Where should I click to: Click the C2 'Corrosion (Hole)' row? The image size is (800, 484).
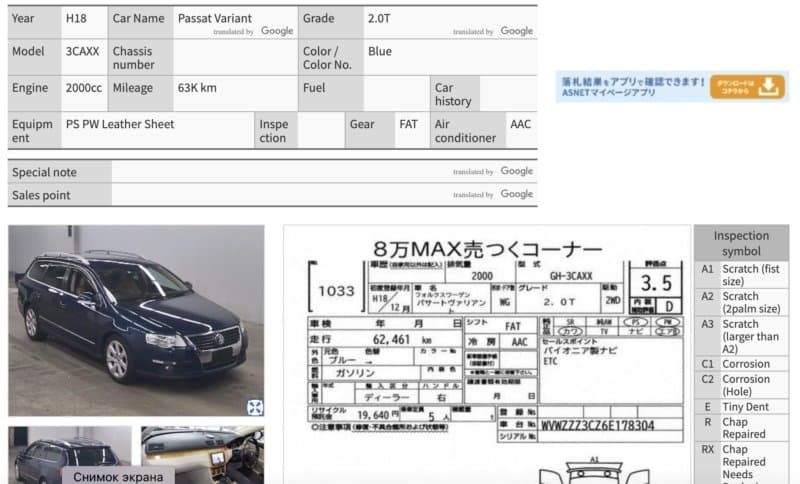pos(741,386)
